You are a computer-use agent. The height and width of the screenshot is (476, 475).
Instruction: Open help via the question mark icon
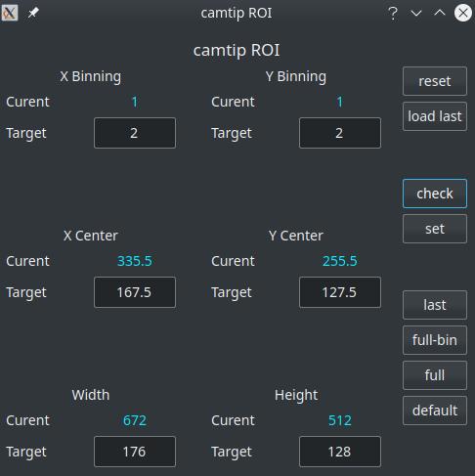(x=393, y=13)
